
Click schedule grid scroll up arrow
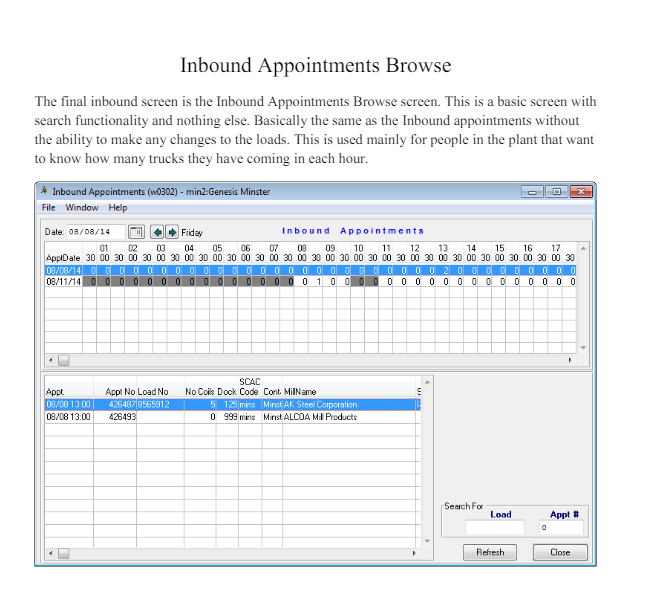[x=583, y=248]
